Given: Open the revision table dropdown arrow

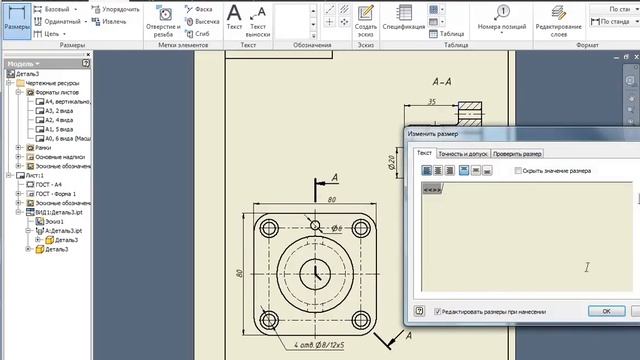Looking at the screenshot, I should point(442,21).
